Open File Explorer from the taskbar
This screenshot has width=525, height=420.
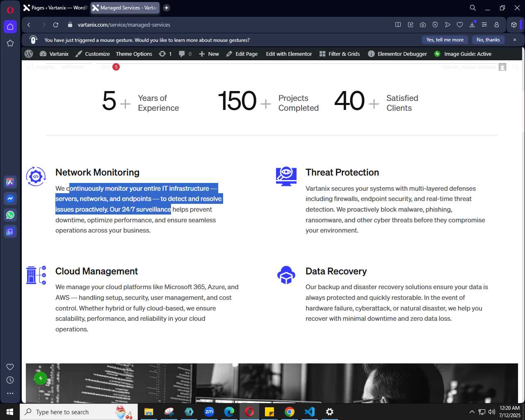(x=148, y=412)
